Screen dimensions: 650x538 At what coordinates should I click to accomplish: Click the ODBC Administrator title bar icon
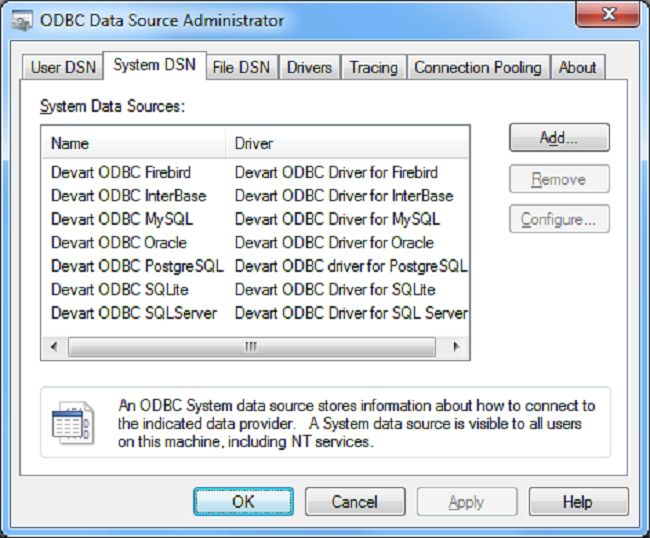coord(22,21)
